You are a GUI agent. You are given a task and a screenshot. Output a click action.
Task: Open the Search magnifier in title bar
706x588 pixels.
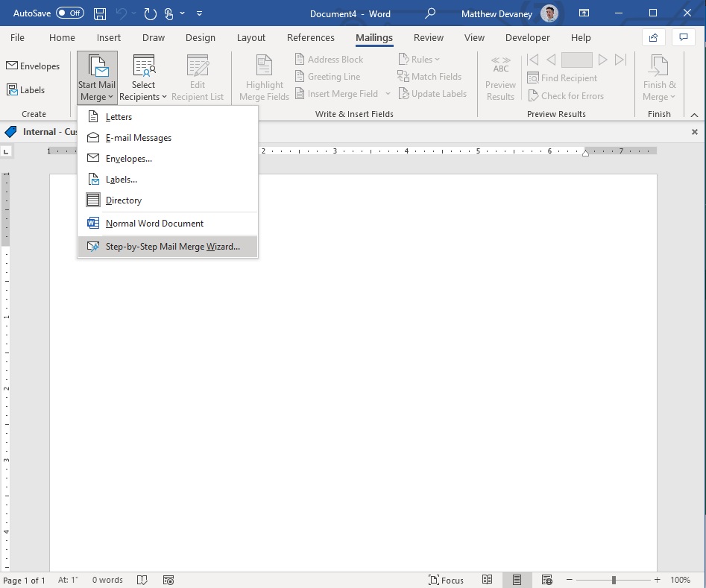tap(430, 13)
